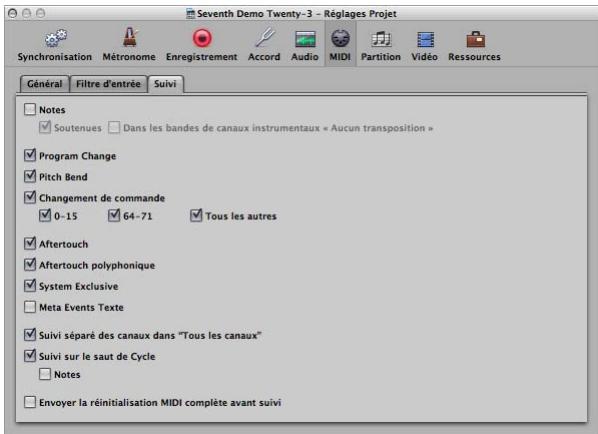
Task: Uncheck the 64-71 controller range
Action: click(114, 215)
